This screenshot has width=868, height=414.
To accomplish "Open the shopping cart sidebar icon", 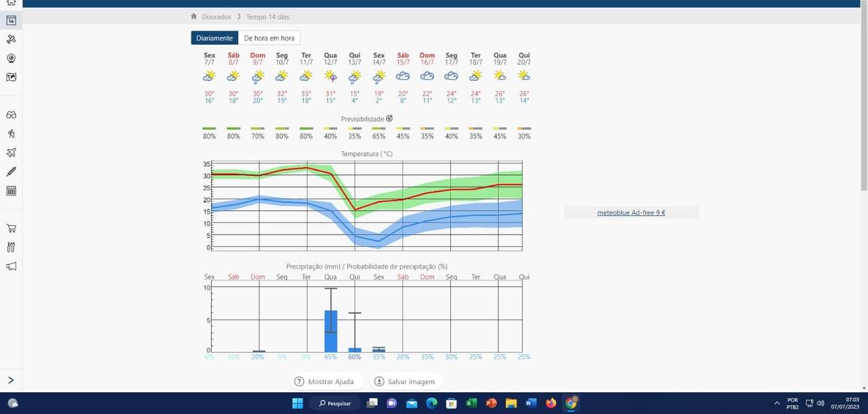I will click(11, 228).
